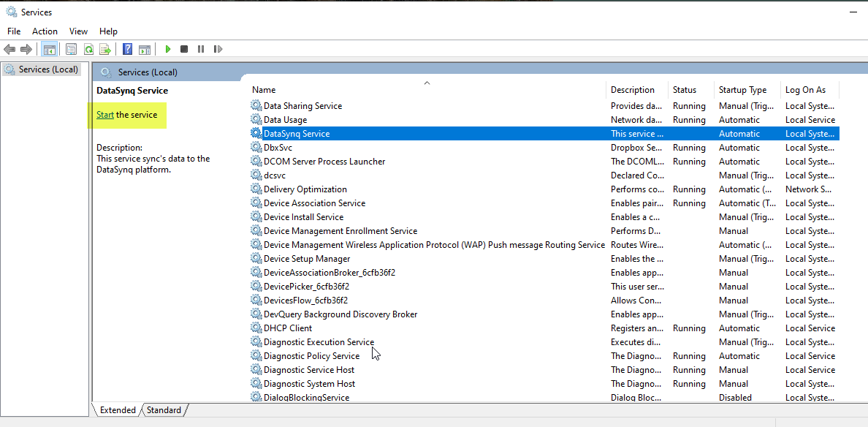Click the Export List toolbar icon
The height and width of the screenshot is (427, 868).
click(105, 49)
